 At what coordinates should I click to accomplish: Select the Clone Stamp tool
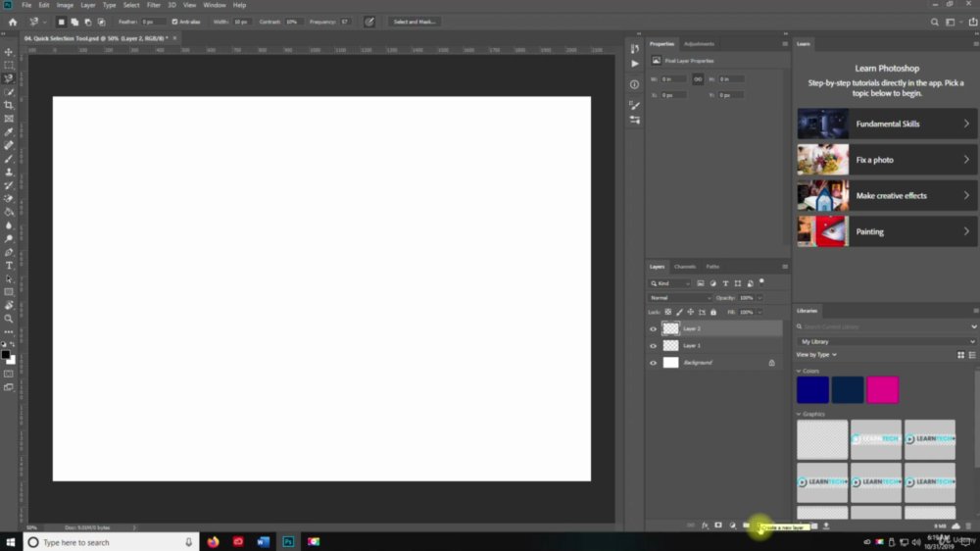[9, 172]
